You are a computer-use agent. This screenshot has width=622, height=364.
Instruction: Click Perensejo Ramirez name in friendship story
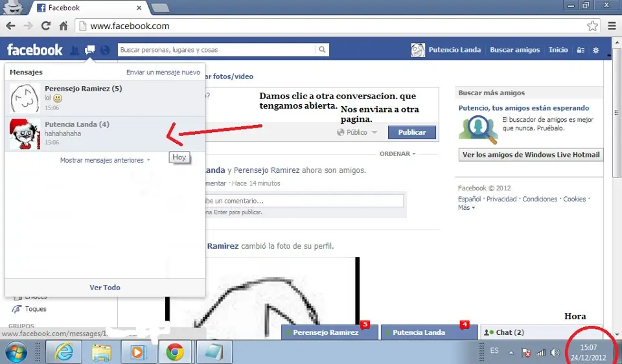266,170
